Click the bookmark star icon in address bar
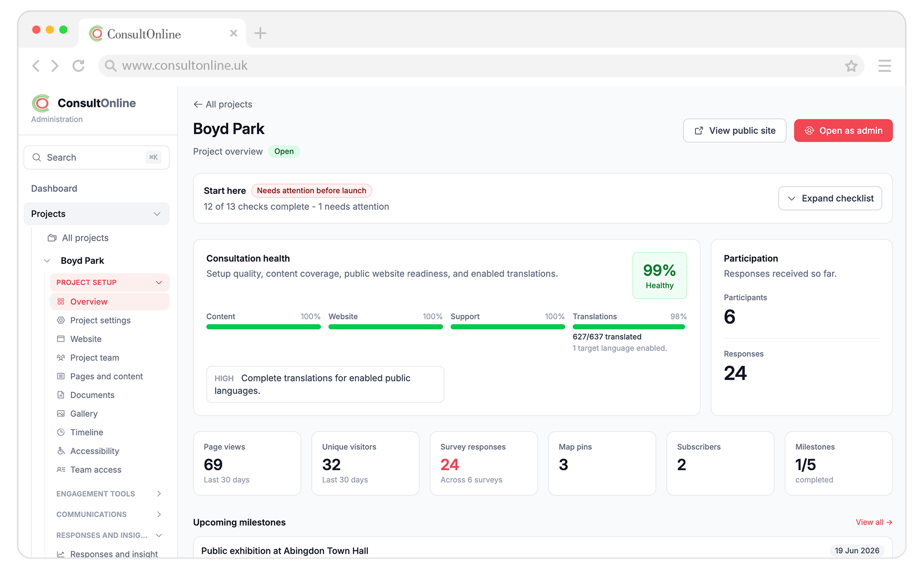The image size is (924, 569). click(851, 66)
